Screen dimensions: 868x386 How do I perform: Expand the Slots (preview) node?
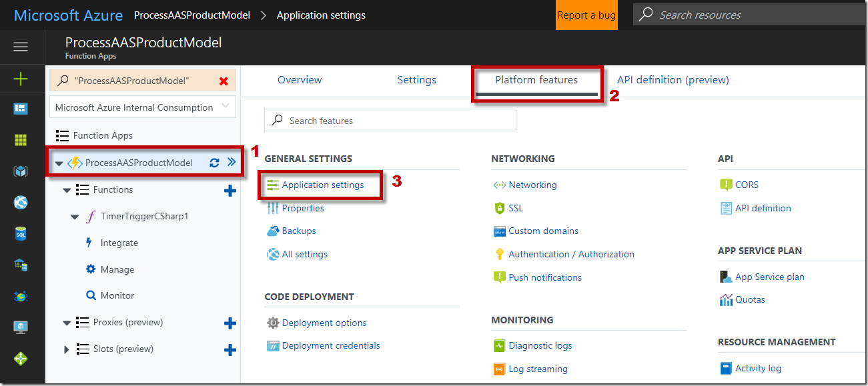66,349
